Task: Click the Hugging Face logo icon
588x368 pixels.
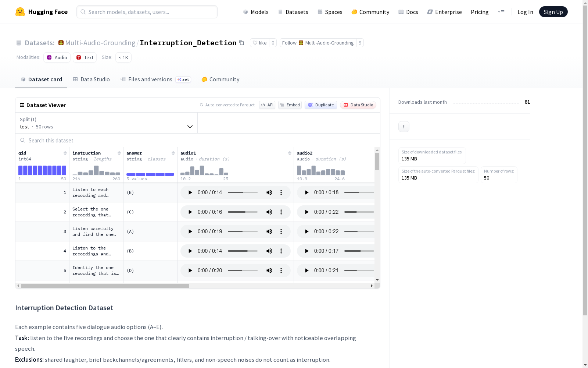Action: click(20, 12)
